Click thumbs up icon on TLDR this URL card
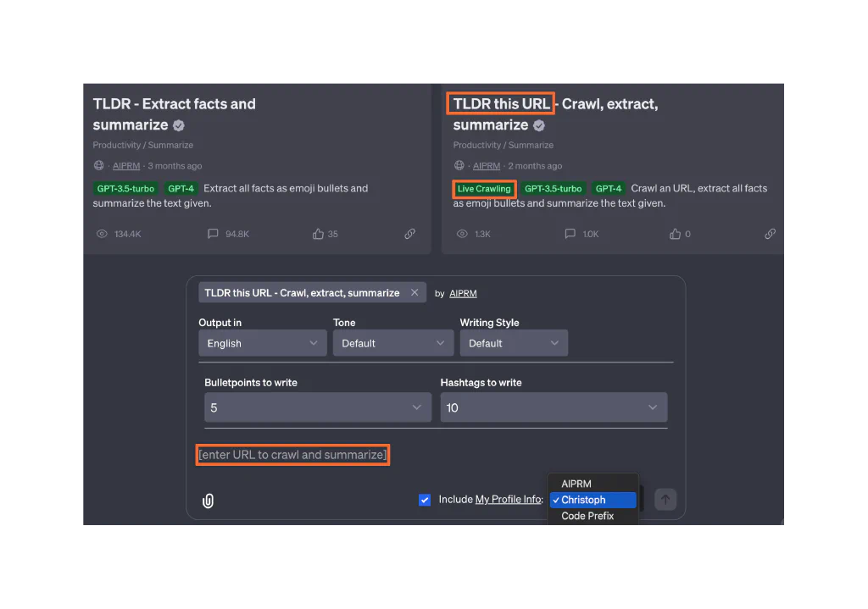This screenshot has width=868, height=609. tap(676, 234)
